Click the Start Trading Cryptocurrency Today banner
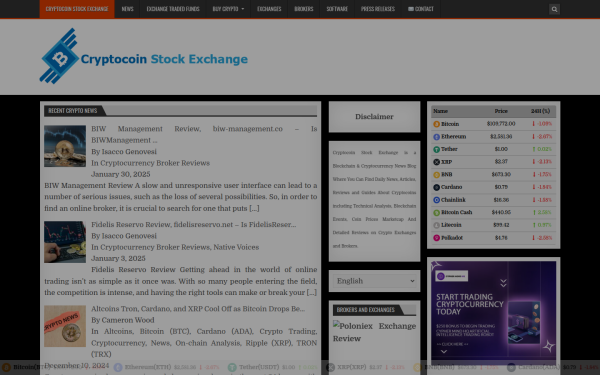This screenshot has width=600, height=375. coord(493,312)
